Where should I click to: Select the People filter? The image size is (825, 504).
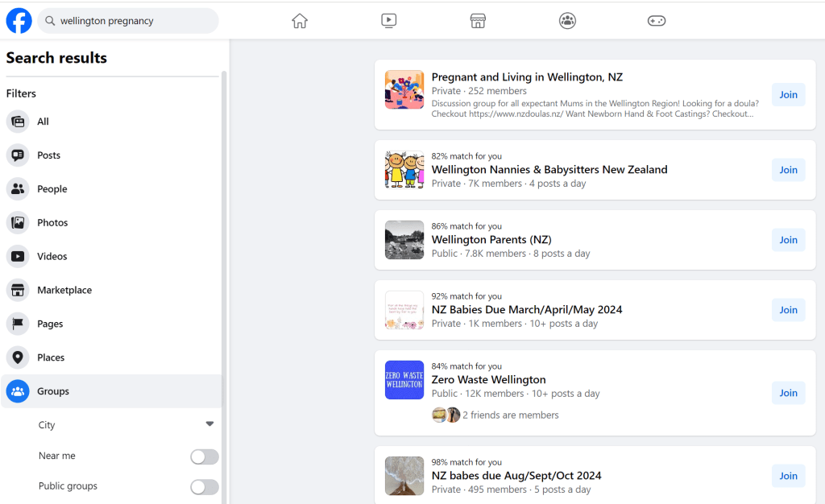pos(52,189)
